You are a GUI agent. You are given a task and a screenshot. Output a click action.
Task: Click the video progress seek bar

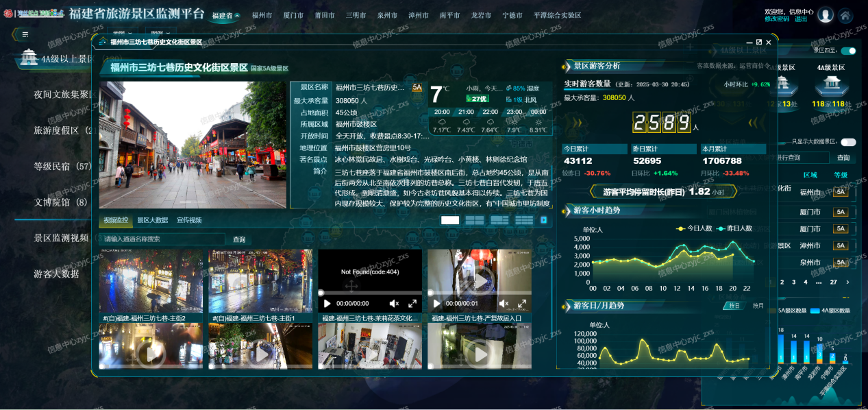[x=370, y=292]
